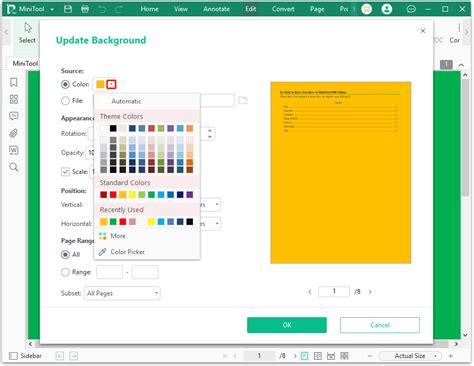
Task: Open the Subset All Pages dropdown
Action: [122, 293]
